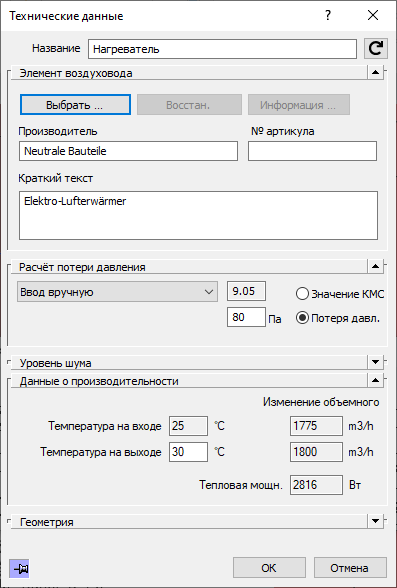Image resolution: width=397 pixels, height=588 pixels.
Task: Click the Па unit label
Action: tap(275, 320)
